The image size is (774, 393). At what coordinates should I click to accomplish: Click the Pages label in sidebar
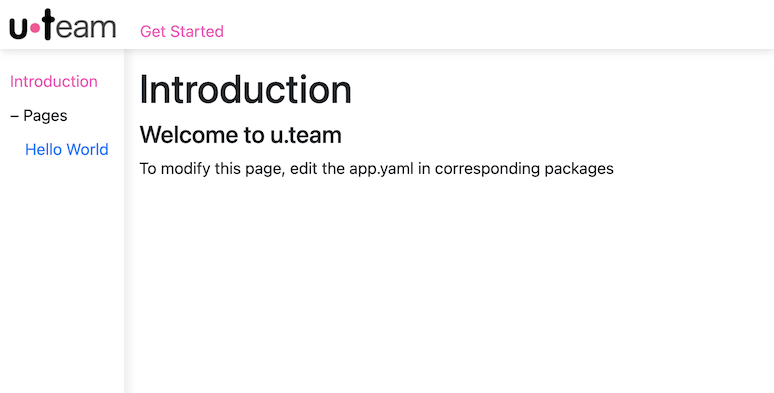(45, 116)
